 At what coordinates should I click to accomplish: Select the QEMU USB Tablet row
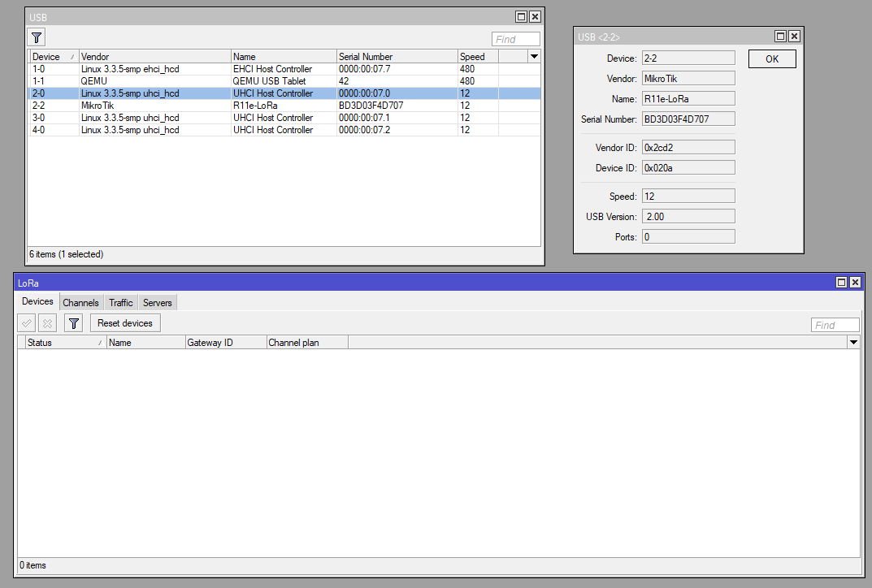point(284,81)
